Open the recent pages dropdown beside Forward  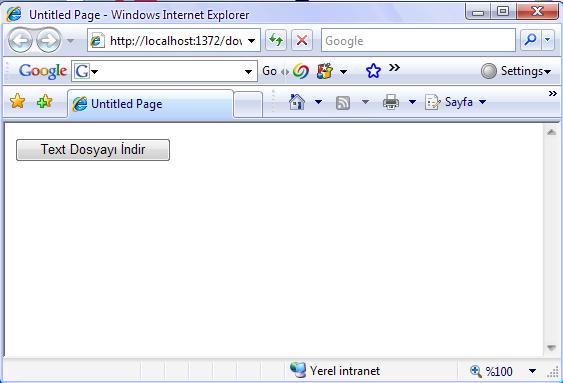click(71, 41)
